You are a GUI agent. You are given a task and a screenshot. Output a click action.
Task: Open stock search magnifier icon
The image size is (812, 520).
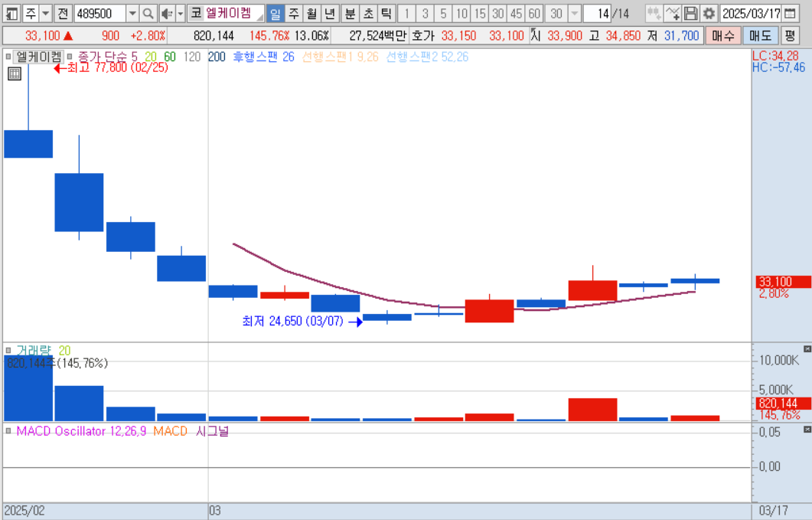point(148,14)
